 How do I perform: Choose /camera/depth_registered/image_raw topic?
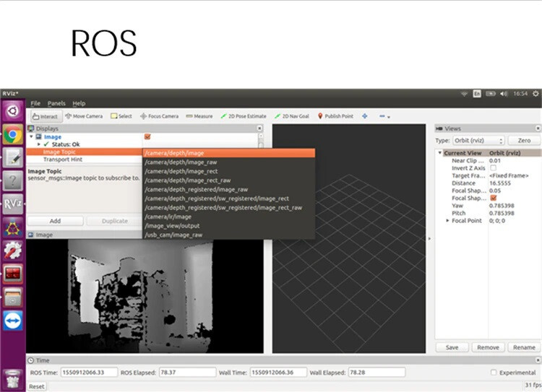(228, 189)
